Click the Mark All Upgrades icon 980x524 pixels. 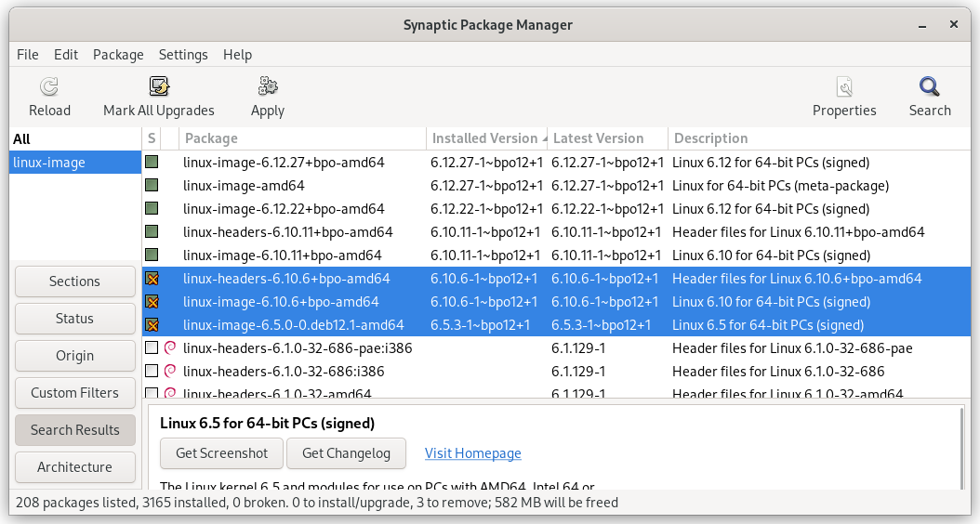(158, 88)
